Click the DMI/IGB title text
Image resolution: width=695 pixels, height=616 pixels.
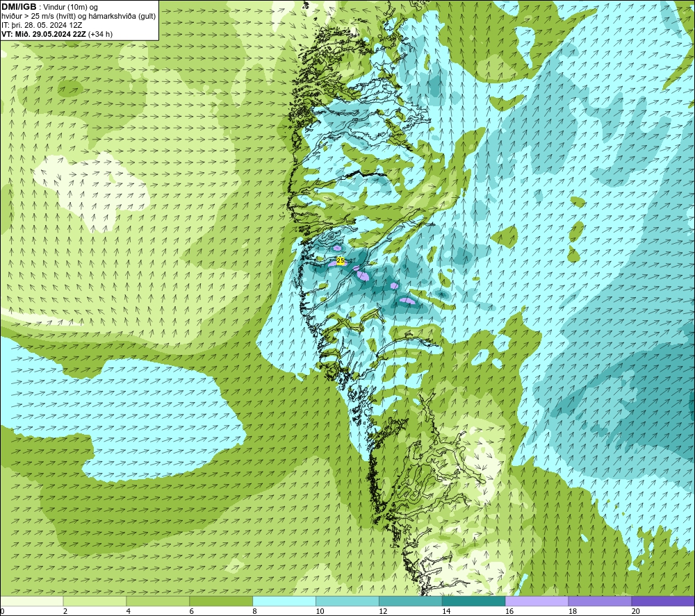click(19, 7)
